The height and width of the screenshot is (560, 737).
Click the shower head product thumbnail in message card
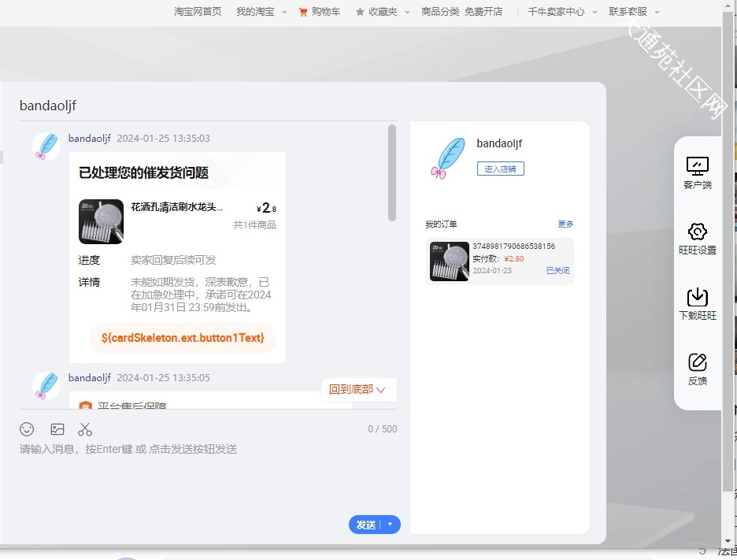[101, 222]
